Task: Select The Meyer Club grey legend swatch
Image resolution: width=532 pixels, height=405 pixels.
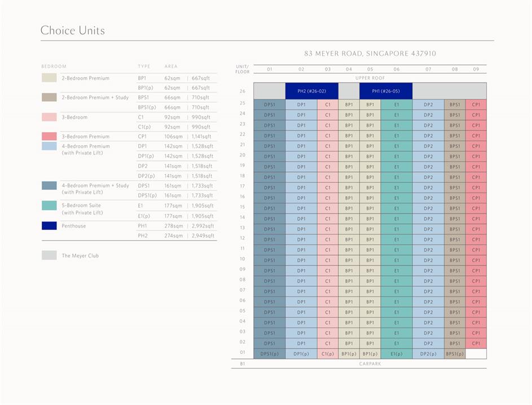Action: coord(49,255)
